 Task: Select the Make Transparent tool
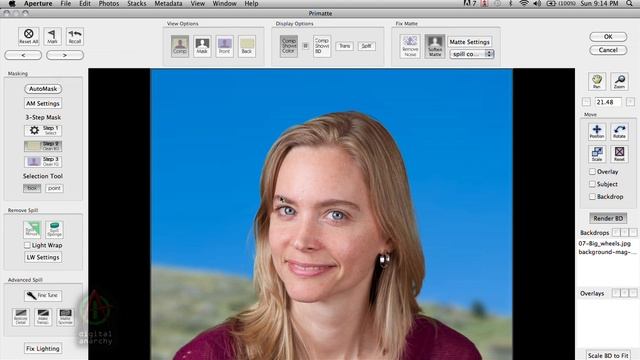[x=43, y=317]
